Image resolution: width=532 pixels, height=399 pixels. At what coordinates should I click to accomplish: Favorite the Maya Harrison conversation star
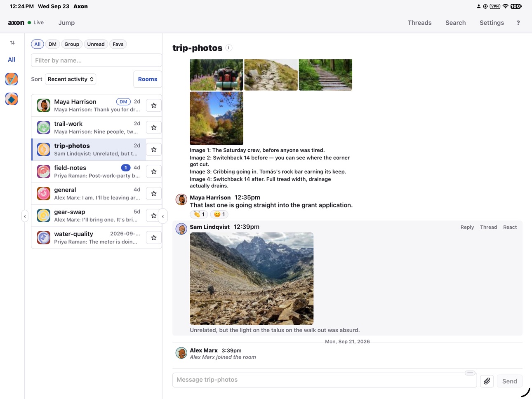coord(154,106)
